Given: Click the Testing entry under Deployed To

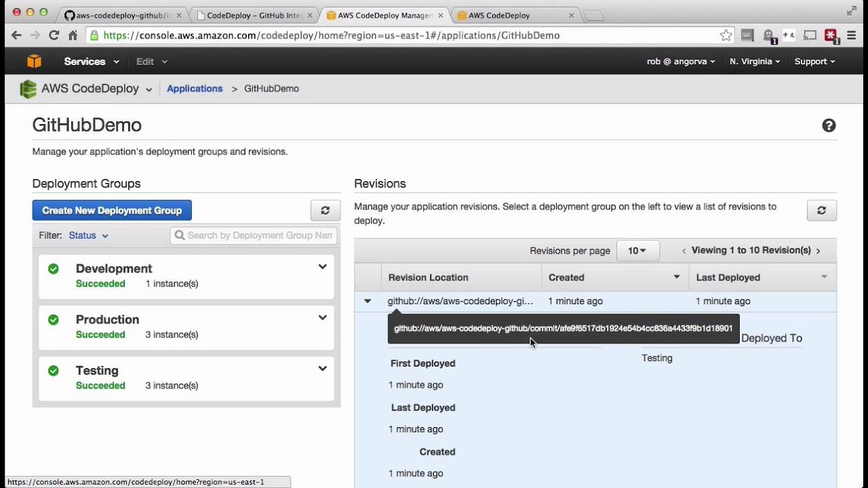Looking at the screenshot, I should point(657,358).
